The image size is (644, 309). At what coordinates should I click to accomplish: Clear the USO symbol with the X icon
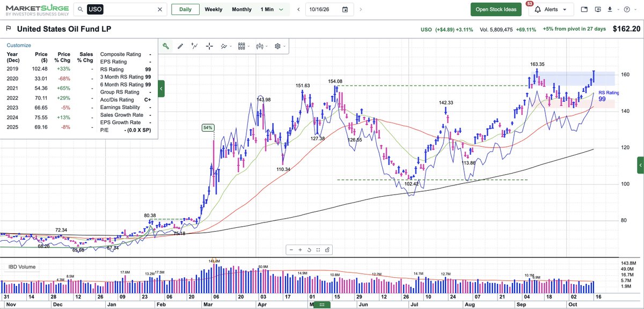coord(159,10)
